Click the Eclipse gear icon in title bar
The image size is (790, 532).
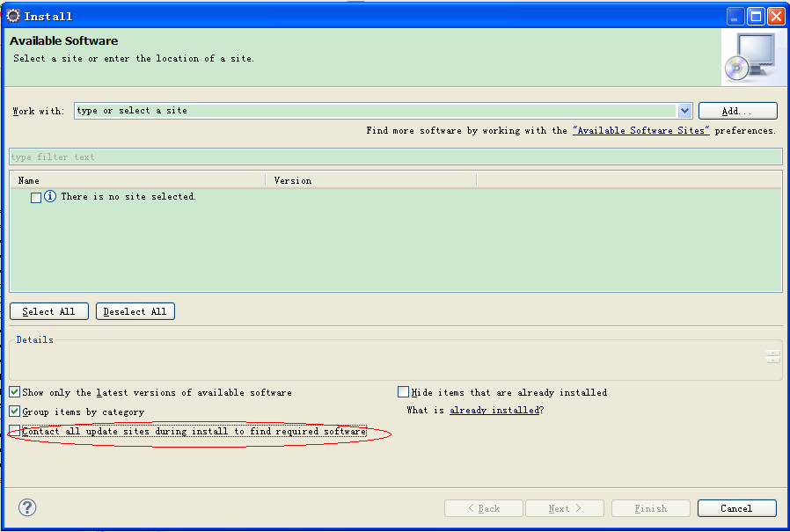tap(12, 16)
